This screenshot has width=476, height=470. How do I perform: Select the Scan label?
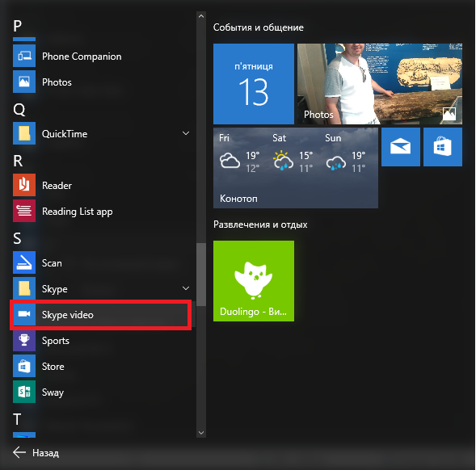click(52, 263)
